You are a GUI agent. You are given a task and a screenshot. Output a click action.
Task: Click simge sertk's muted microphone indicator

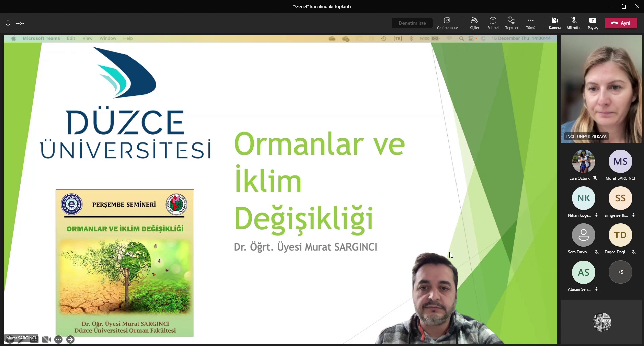point(633,215)
